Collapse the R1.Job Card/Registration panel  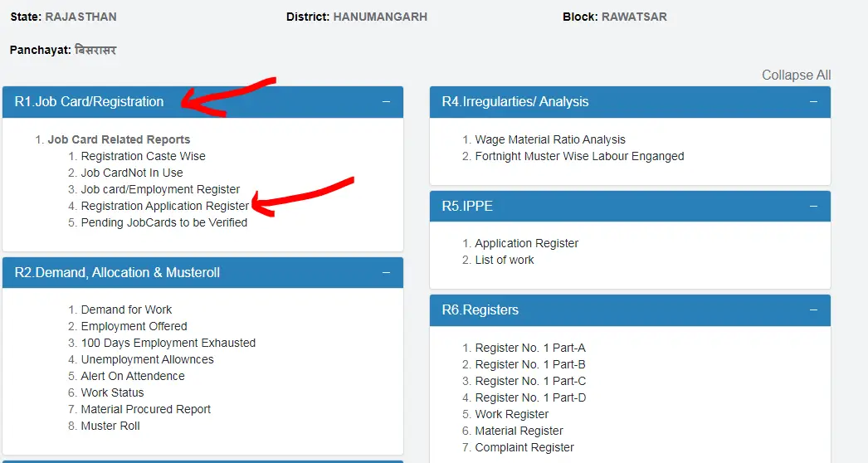point(386,102)
